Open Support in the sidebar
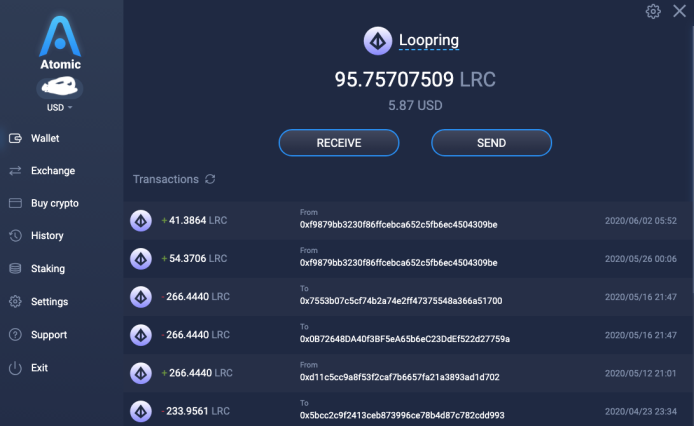 tap(49, 335)
